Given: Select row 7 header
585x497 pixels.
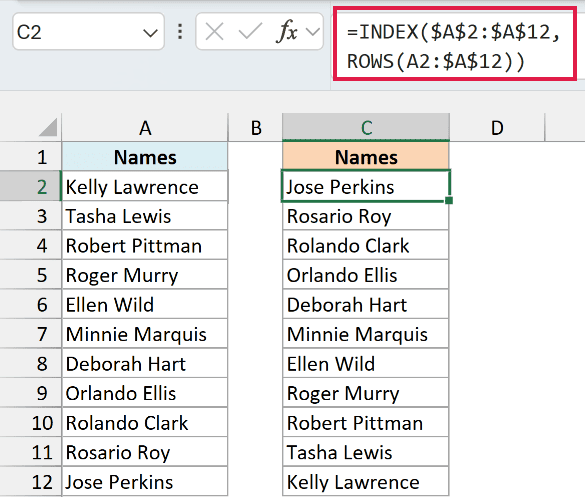Looking at the screenshot, I should (31, 334).
